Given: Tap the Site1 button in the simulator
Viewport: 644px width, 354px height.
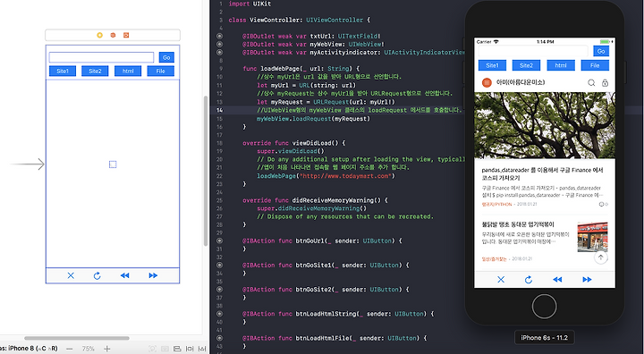Looking at the screenshot, I should tap(493, 65).
